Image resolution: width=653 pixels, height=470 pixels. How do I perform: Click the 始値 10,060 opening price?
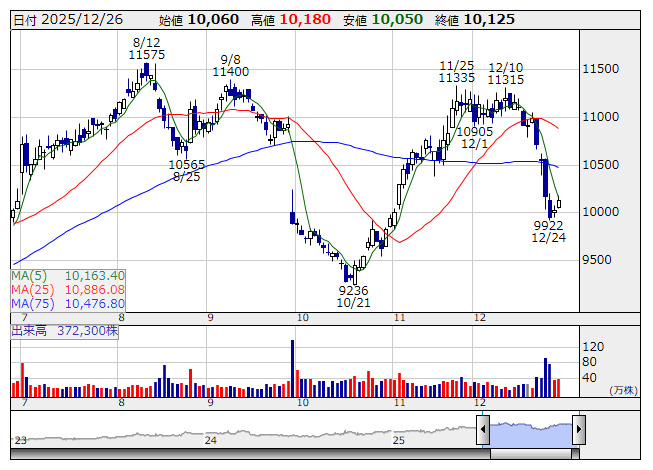[x=199, y=20]
